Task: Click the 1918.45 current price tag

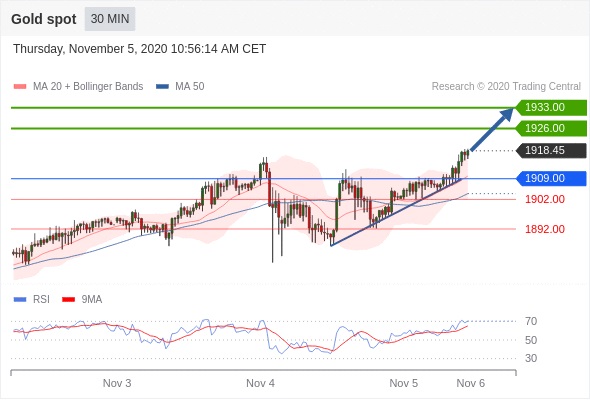Action: pyautogui.click(x=551, y=150)
